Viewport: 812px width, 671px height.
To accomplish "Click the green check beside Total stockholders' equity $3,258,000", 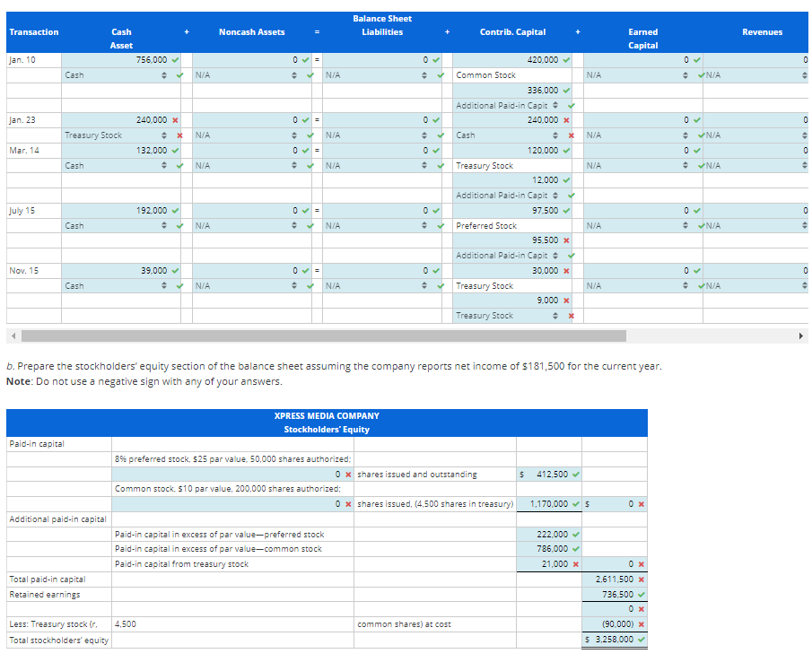I will (642, 640).
